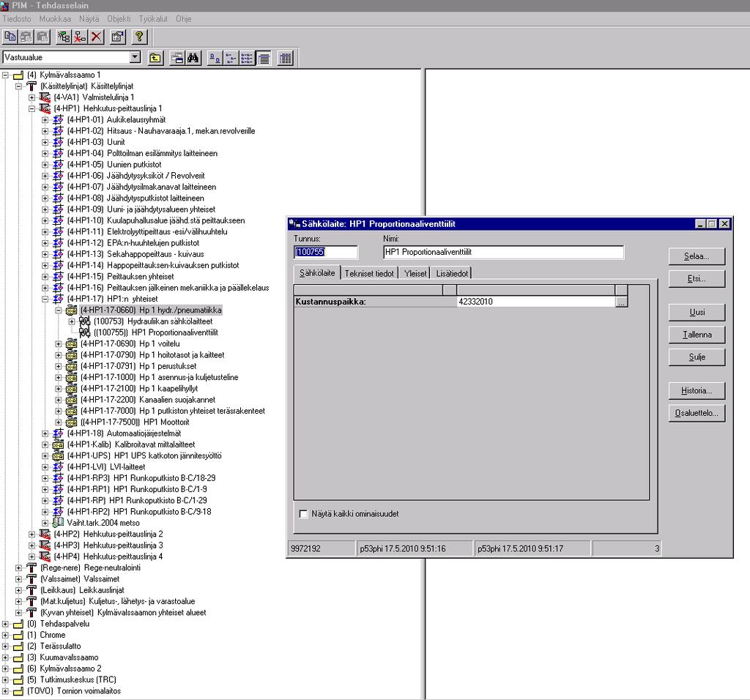Image resolution: width=750 pixels, height=700 pixels.
Task: Click the icon of ((100755)) HP1 Proportionaaliventtiilit
Action: click(x=85, y=332)
